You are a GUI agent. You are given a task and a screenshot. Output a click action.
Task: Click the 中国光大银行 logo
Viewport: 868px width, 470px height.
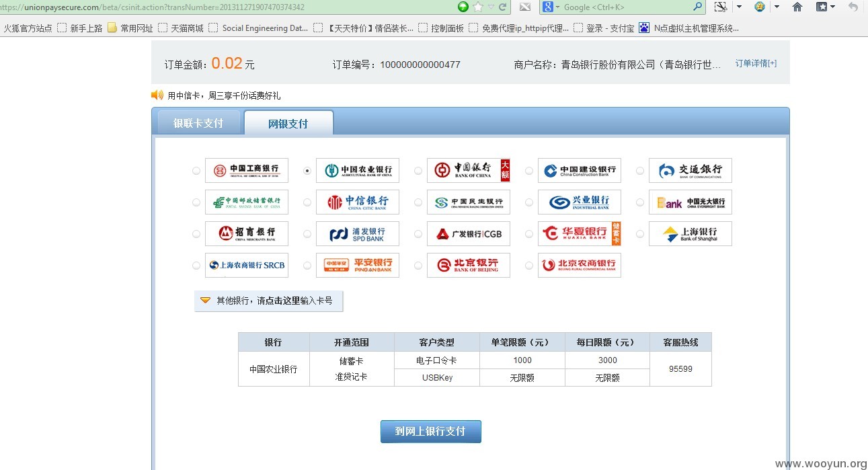point(691,202)
